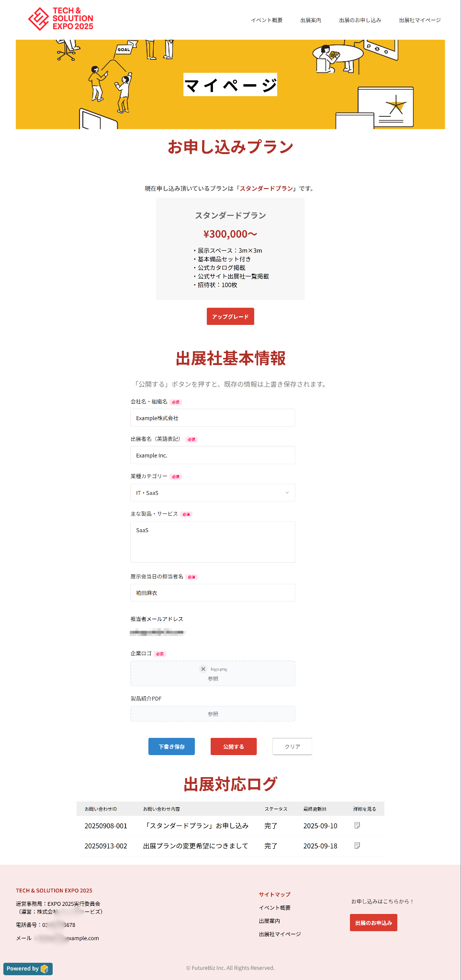
Task: Focus the 主な製品・サービス text area
Action: pos(213,542)
